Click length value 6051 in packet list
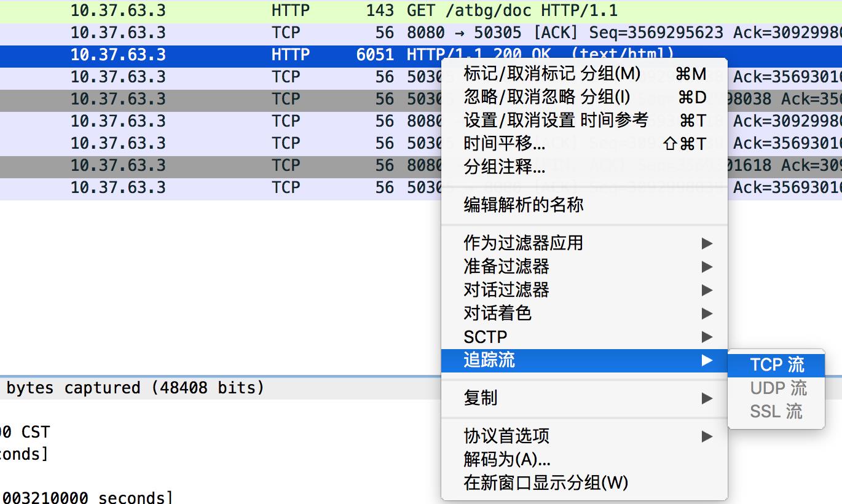842x504 pixels. tap(375, 55)
